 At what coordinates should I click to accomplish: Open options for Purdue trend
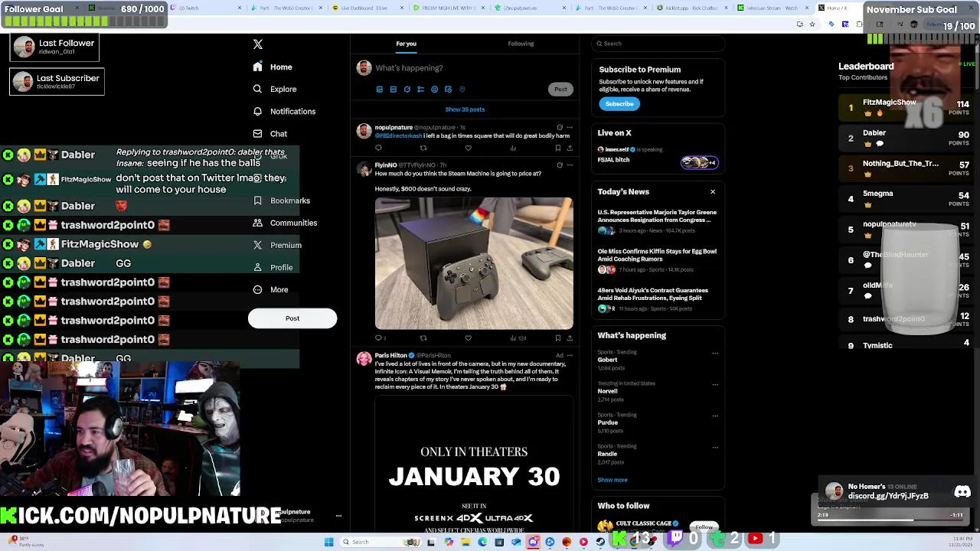(x=715, y=416)
